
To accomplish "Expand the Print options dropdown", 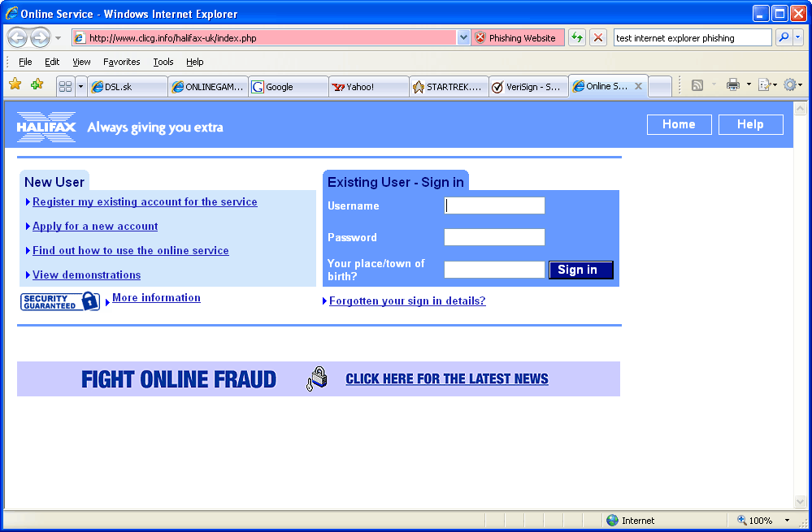I will (x=749, y=84).
